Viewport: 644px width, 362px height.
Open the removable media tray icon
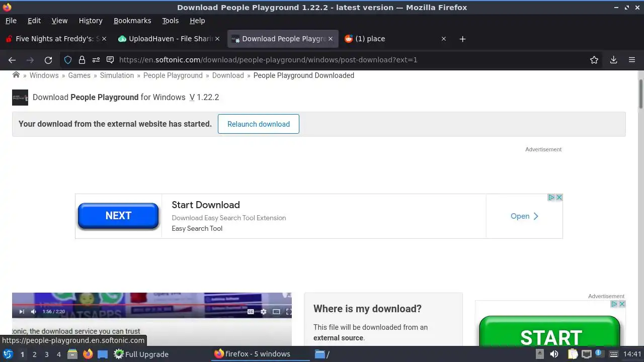click(540, 354)
